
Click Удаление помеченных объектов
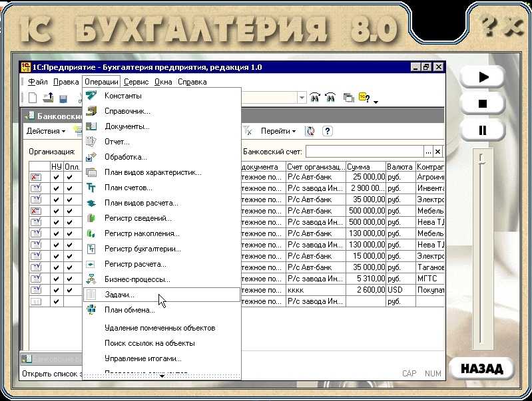pos(160,328)
